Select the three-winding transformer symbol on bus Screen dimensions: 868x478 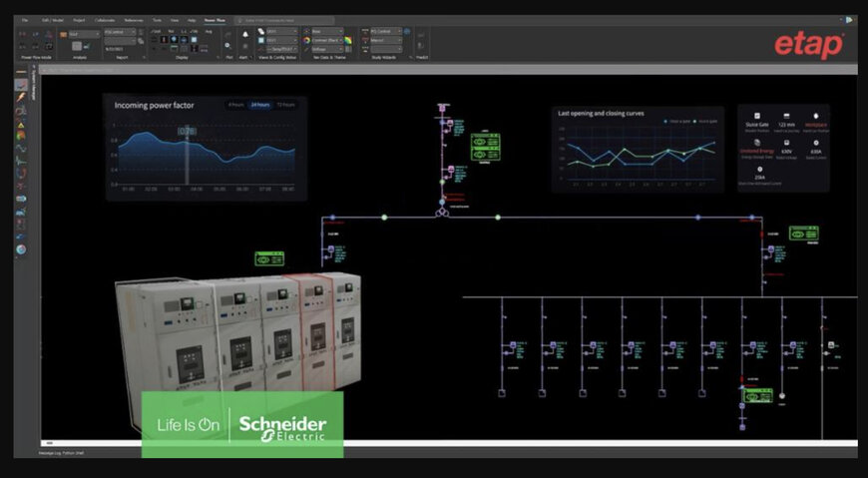(x=441, y=213)
